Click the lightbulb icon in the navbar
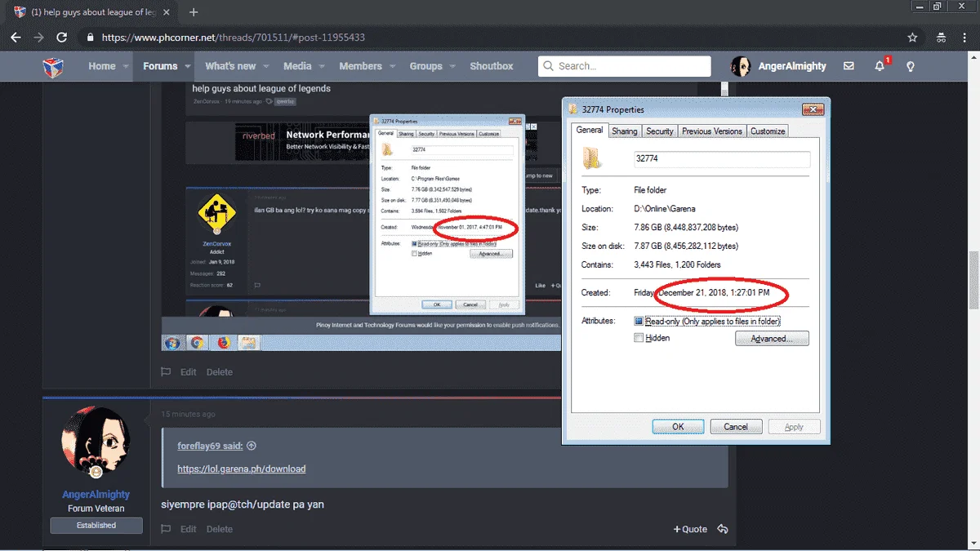 point(911,66)
